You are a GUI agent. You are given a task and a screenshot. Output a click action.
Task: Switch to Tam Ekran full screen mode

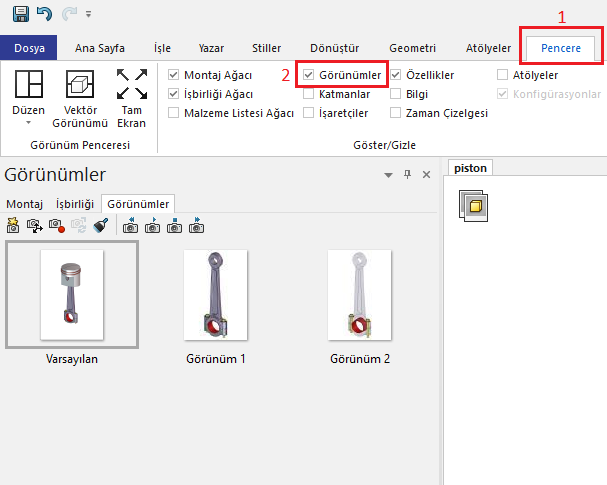click(131, 99)
